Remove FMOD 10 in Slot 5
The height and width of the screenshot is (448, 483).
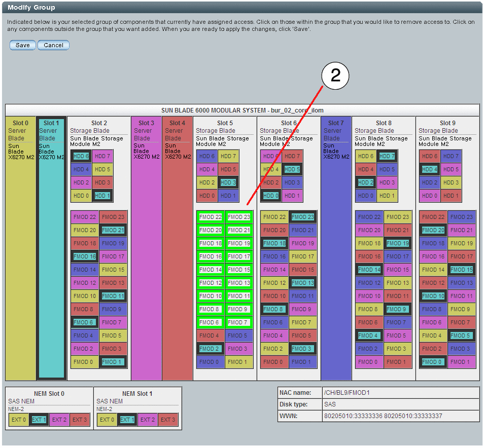(x=211, y=296)
